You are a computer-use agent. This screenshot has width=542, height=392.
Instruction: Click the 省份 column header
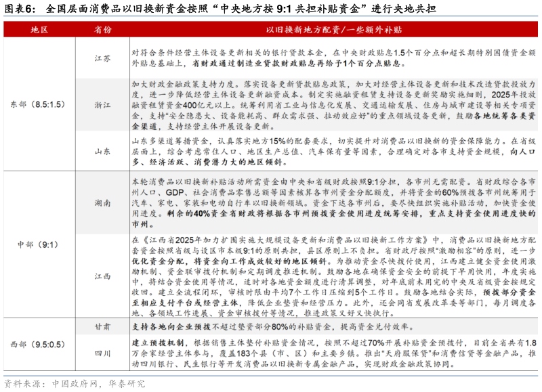[x=102, y=30]
